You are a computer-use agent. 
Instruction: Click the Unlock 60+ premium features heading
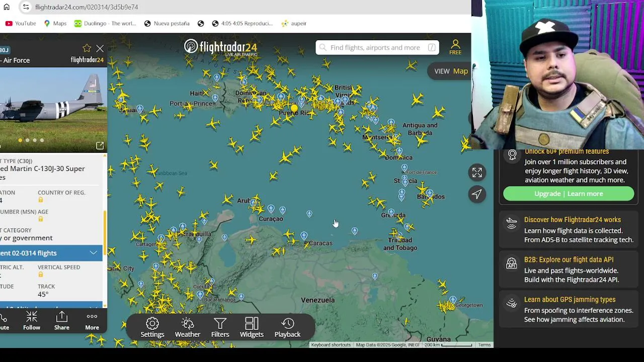point(567,151)
